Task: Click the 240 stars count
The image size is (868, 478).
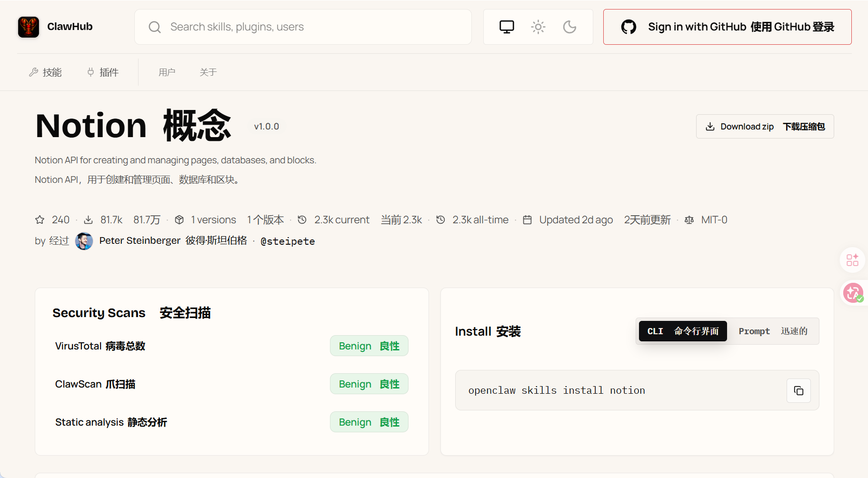Action: pyautogui.click(x=60, y=220)
